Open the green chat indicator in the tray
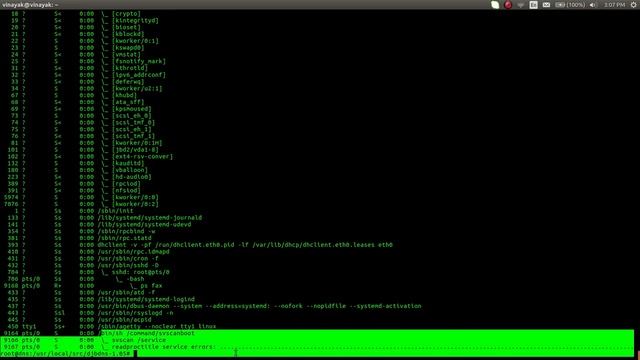This screenshot has height=360, width=640. [x=495, y=5]
